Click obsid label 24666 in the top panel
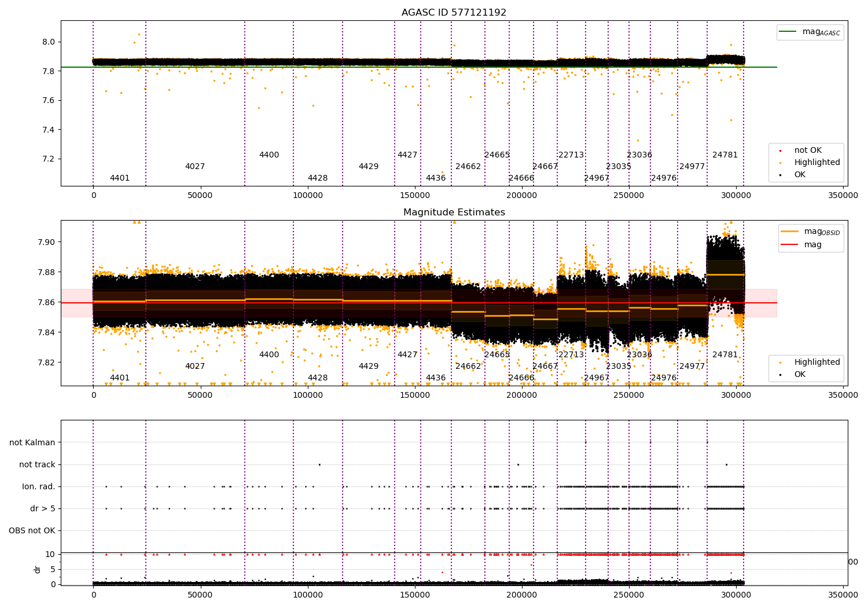This screenshot has width=868, height=608. point(521,178)
